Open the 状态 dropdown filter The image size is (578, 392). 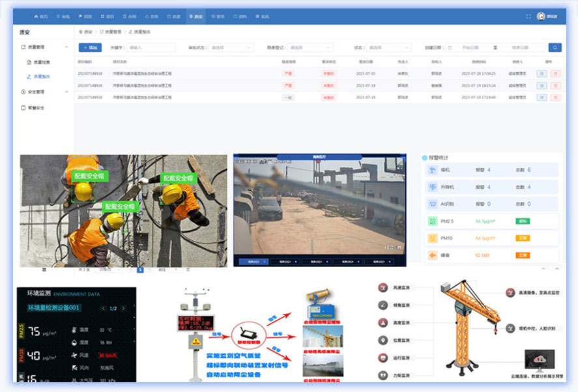[x=388, y=48]
